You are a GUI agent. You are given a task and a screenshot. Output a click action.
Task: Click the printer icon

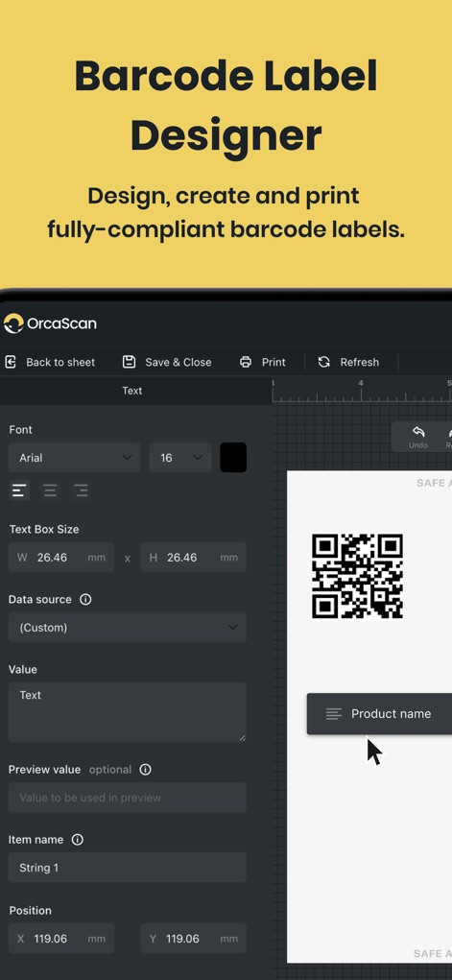(246, 362)
